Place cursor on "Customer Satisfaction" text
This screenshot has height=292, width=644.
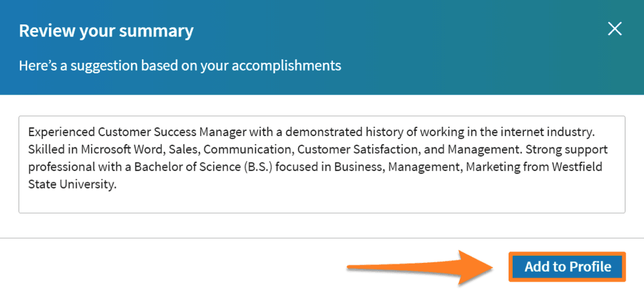click(x=355, y=149)
